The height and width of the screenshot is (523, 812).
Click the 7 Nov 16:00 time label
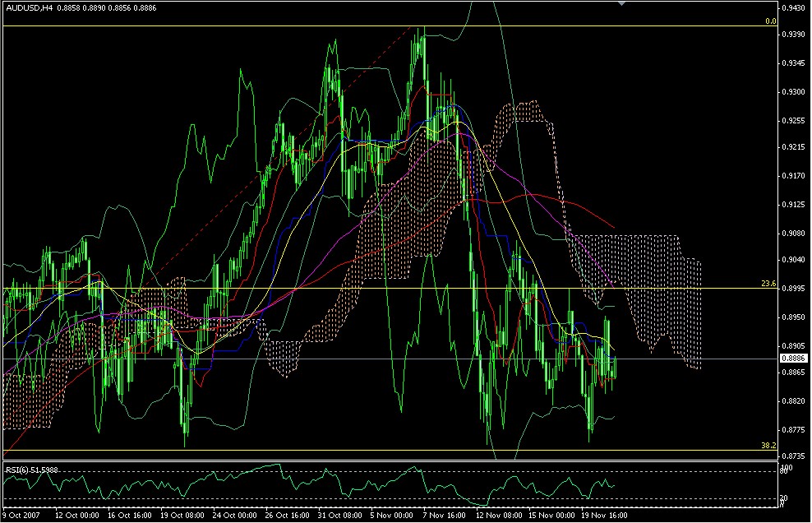(x=445, y=516)
